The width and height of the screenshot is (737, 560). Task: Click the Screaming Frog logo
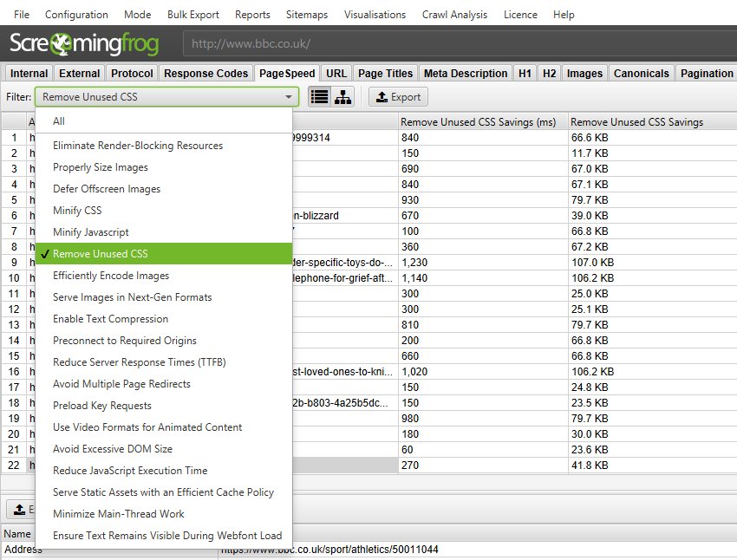pyautogui.click(x=90, y=43)
